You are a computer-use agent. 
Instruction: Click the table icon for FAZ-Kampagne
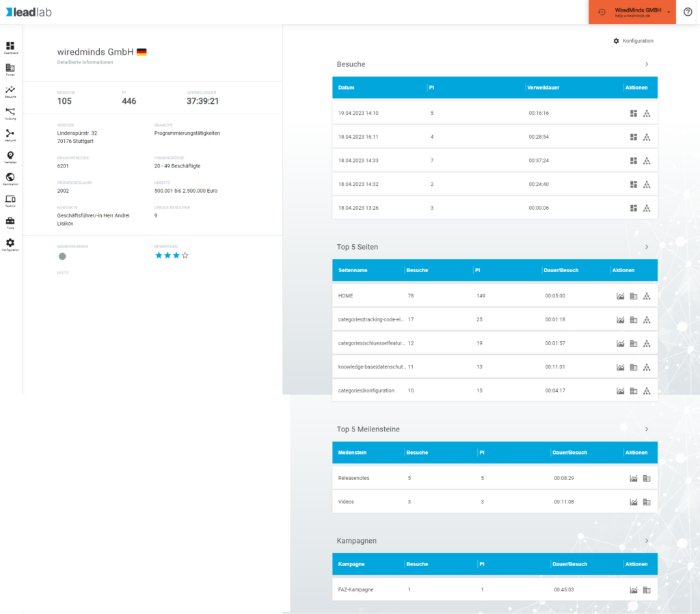[x=647, y=590]
